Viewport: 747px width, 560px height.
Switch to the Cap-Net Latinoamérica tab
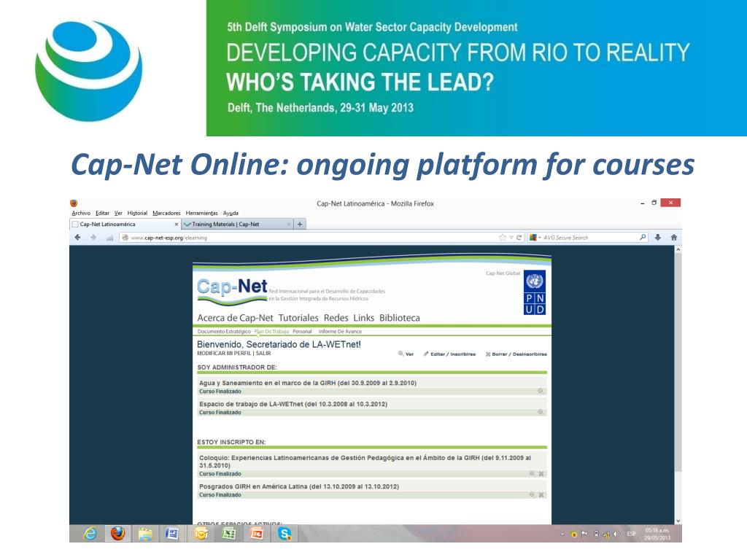point(125,224)
